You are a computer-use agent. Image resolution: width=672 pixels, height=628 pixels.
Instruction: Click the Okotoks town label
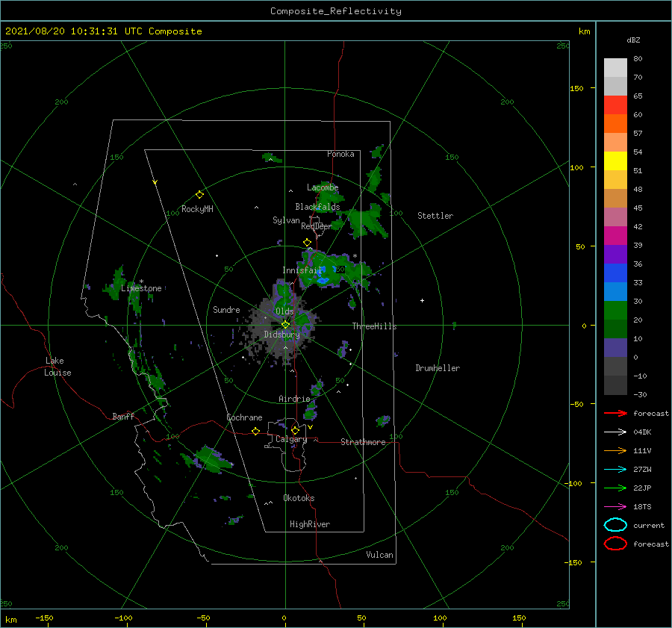pyautogui.click(x=299, y=498)
